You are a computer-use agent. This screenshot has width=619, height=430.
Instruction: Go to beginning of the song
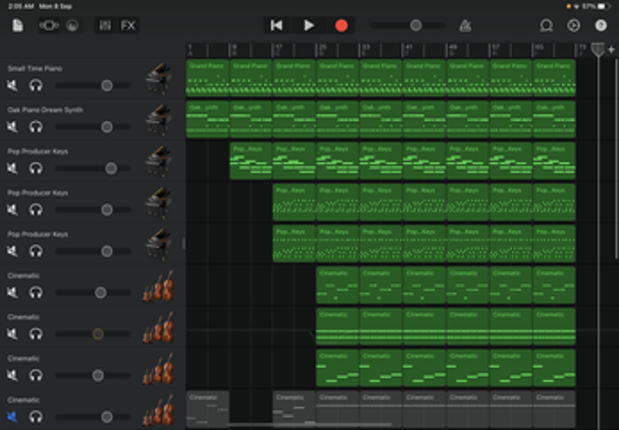277,25
